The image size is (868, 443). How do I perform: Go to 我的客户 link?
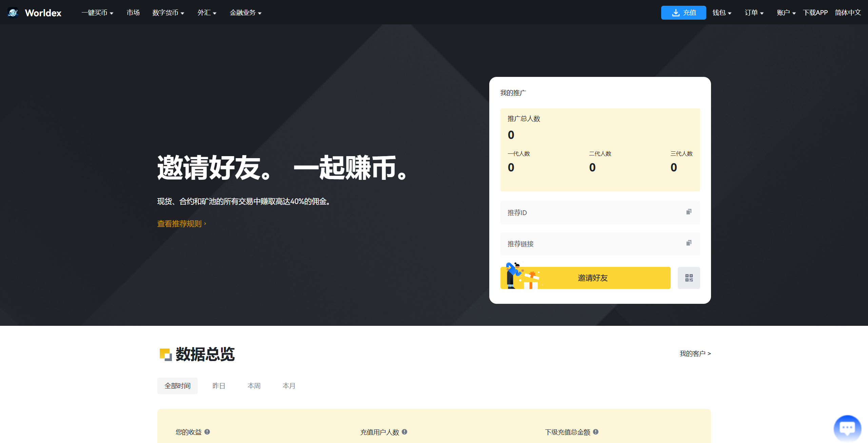coord(695,354)
